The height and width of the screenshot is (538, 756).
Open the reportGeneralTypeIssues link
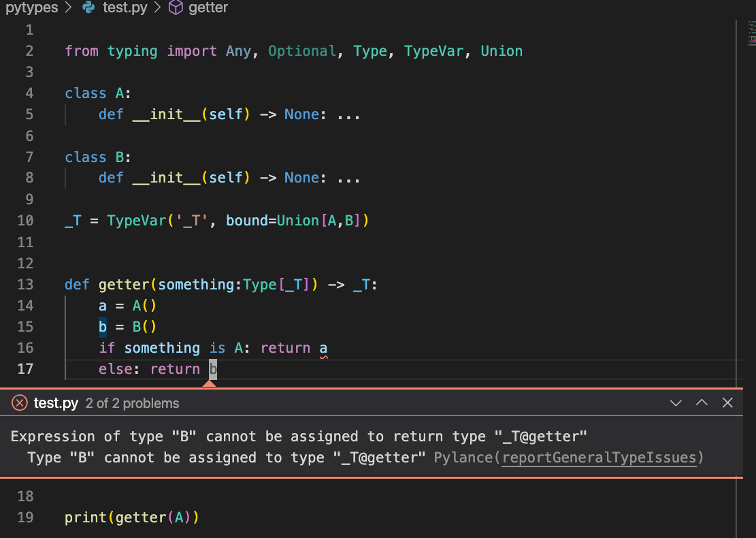point(599,457)
